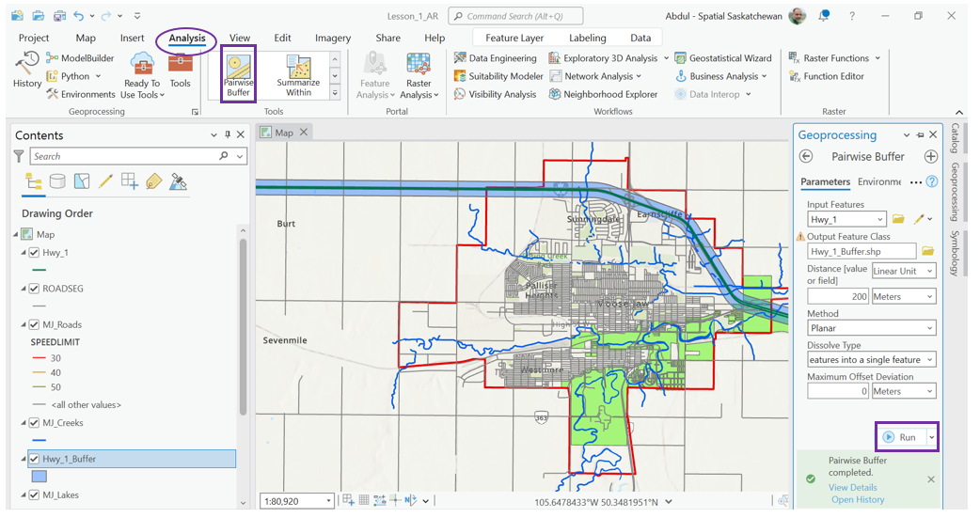Switch to the Imagery ribbon tab
Viewport: 980px width, 518px height.
332,39
